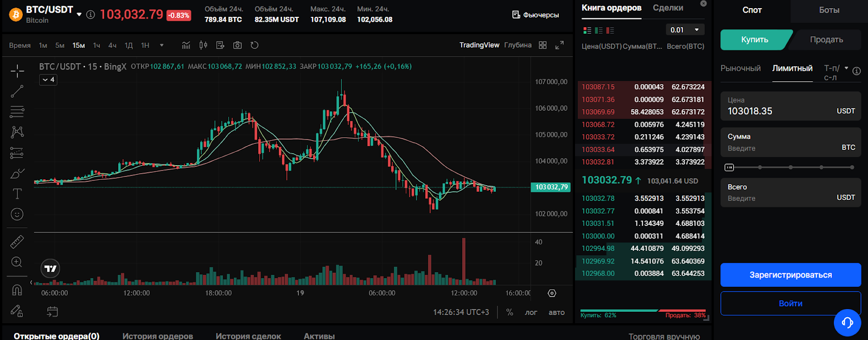This screenshot has height=340, width=868.
Task: Click the brush drawing tool
Action: click(x=17, y=174)
